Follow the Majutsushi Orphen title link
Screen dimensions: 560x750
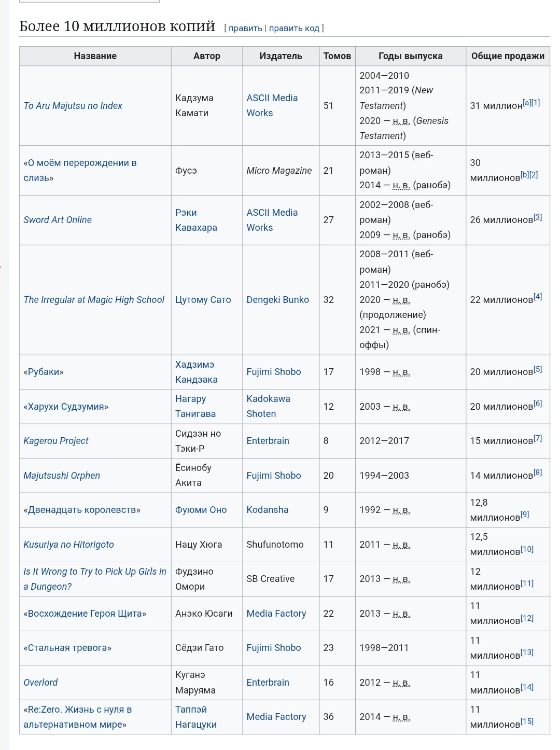pos(62,476)
